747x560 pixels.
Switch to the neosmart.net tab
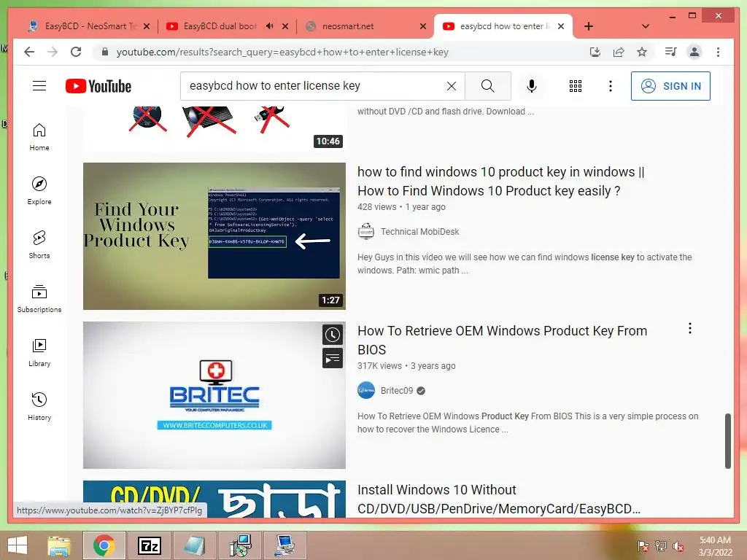coord(365,26)
